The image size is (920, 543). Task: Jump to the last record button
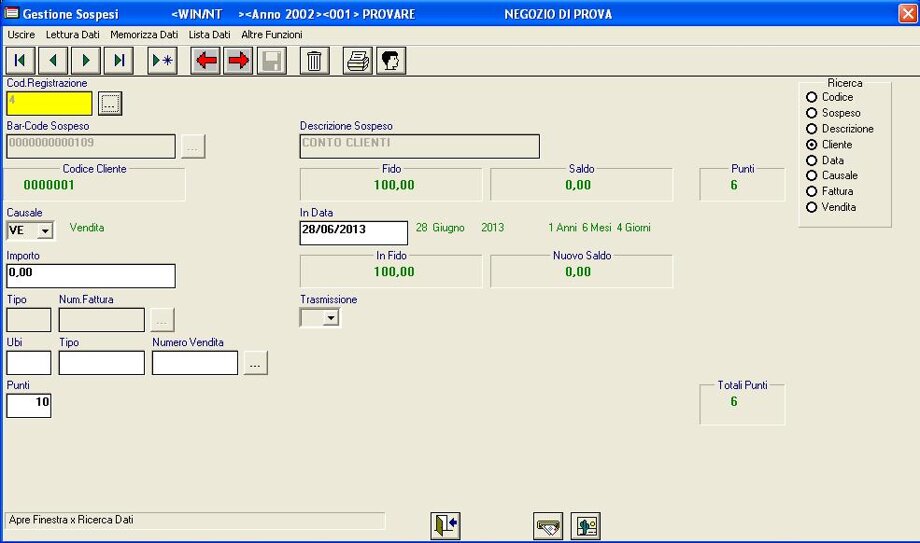tap(119, 61)
